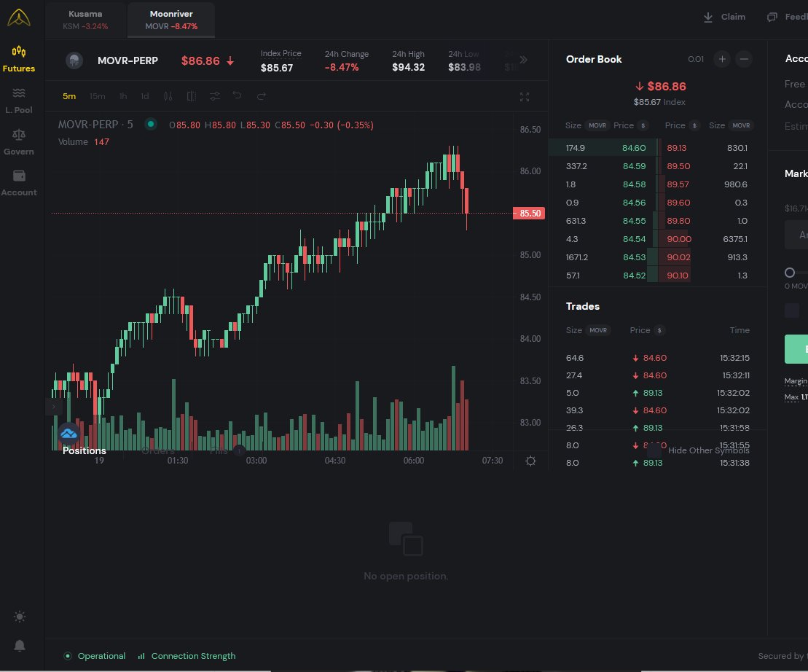The image size is (808, 672).
Task: Switch chart to 15m interval
Action: click(97, 96)
